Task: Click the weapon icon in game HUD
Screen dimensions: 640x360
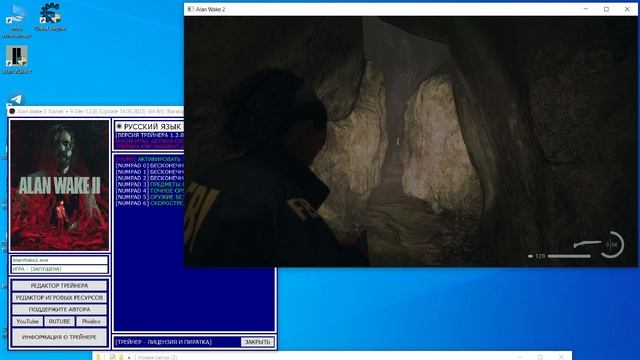Action: 587,244
